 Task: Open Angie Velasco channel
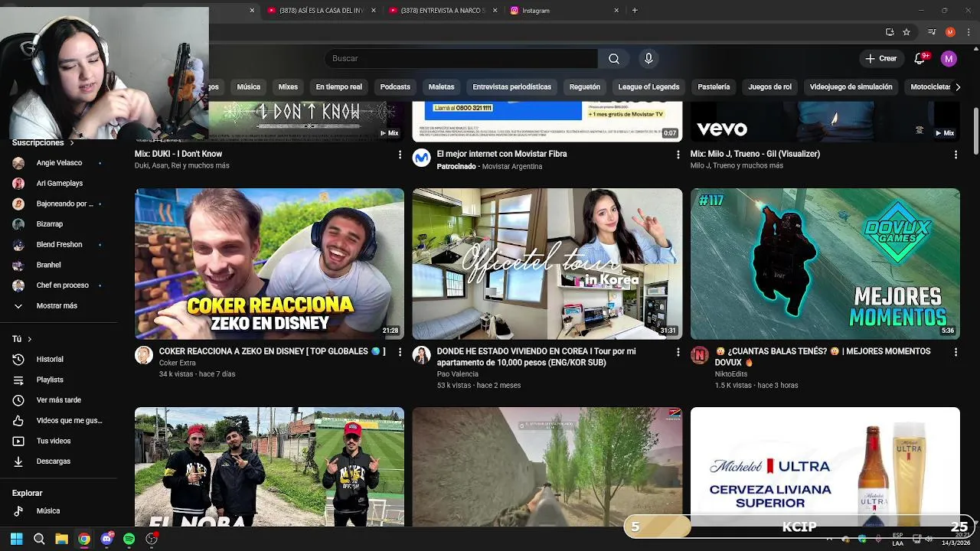[58, 163]
